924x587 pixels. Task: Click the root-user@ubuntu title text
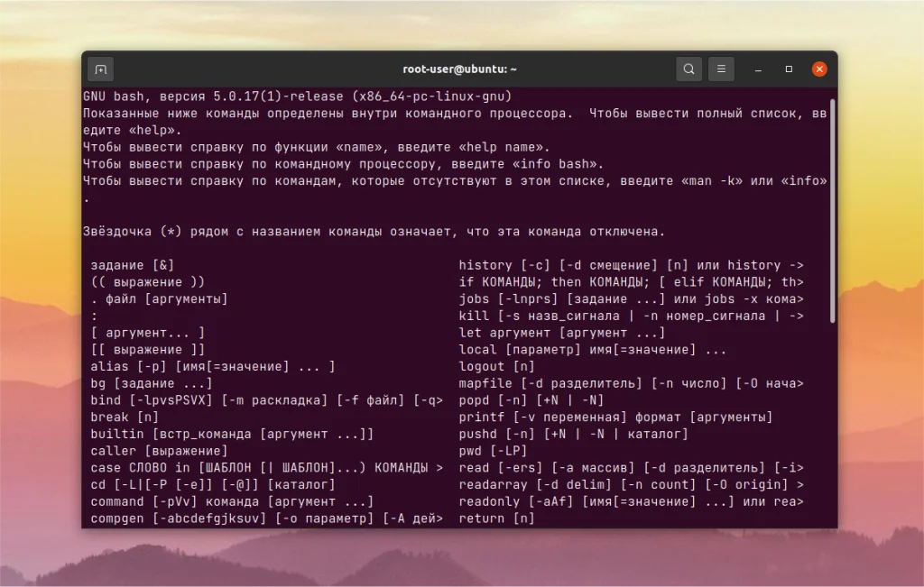click(458, 69)
